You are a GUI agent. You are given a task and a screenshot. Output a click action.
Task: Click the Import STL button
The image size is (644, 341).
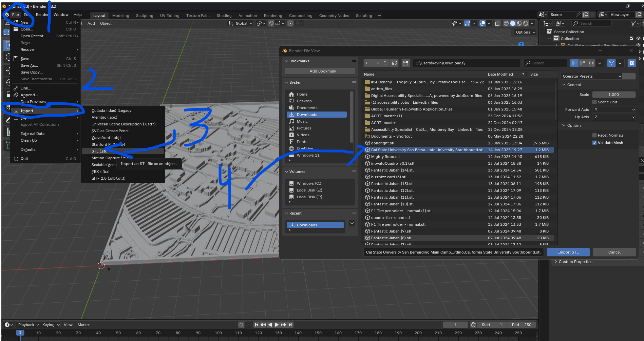pyautogui.click(x=568, y=252)
